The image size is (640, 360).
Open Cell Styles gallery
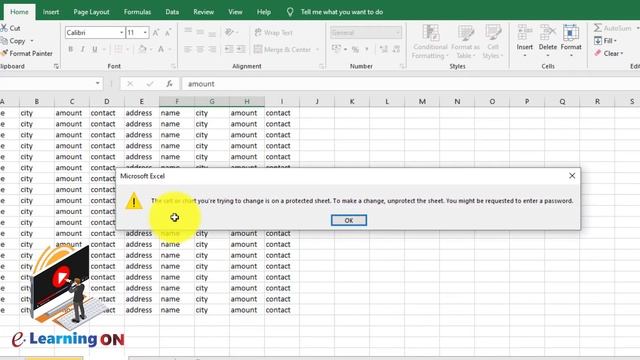(x=493, y=41)
